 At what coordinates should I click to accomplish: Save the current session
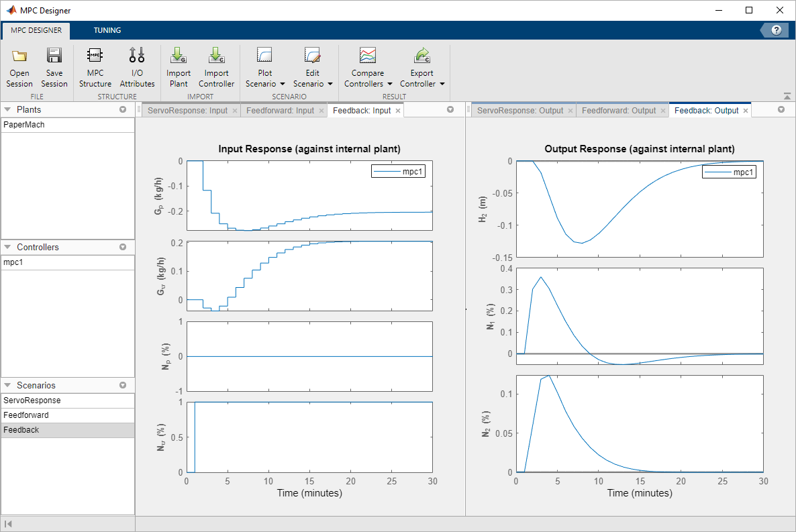[54, 65]
